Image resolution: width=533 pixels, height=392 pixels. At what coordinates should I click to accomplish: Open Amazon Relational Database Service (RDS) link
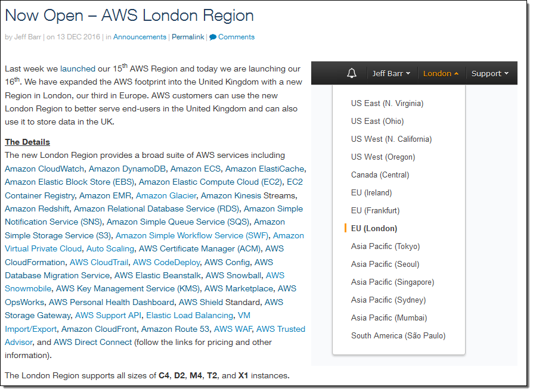(x=157, y=209)
